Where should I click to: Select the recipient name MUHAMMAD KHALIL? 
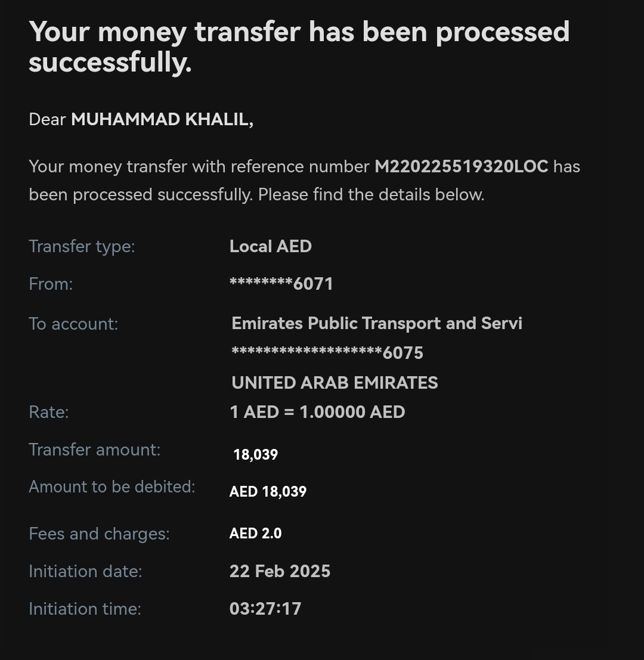click(x=162, y=120)
